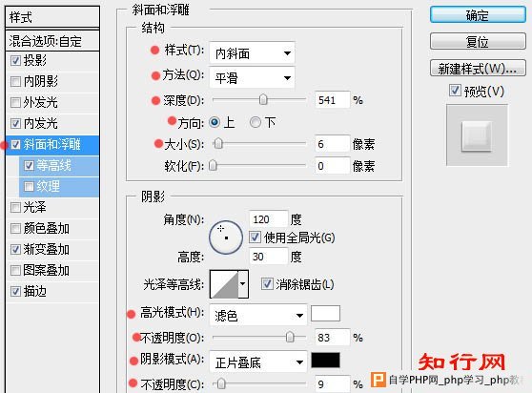Expand the gloss contour picker arrow
Viewport: 532px width, 393px height.
click(x=243, y=284)
